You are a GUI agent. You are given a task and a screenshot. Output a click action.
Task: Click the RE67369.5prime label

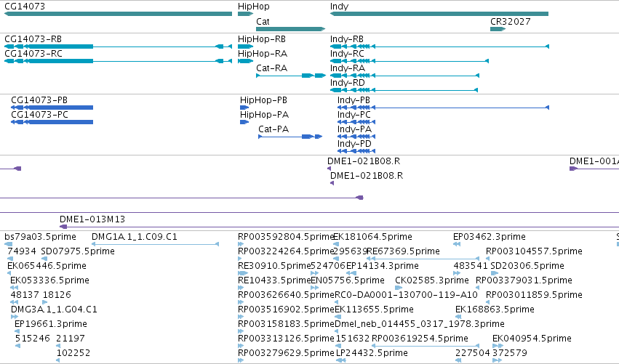[x=403, y=251]
